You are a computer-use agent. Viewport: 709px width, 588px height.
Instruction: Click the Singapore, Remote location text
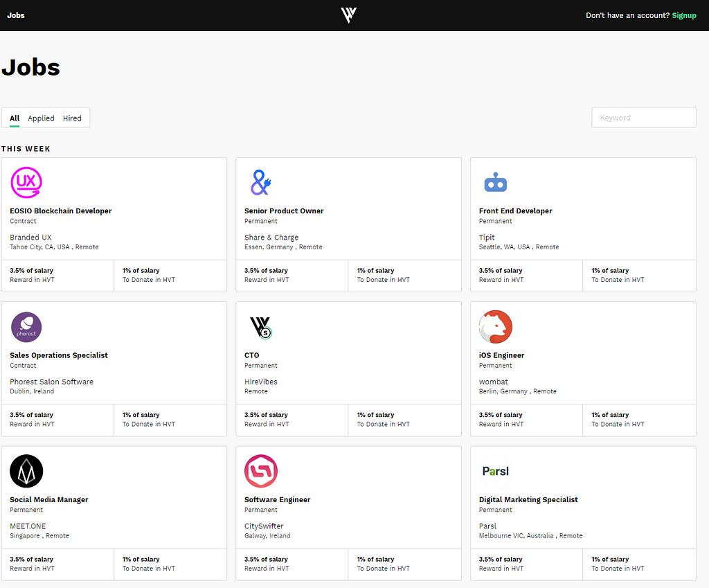point(39,535)
